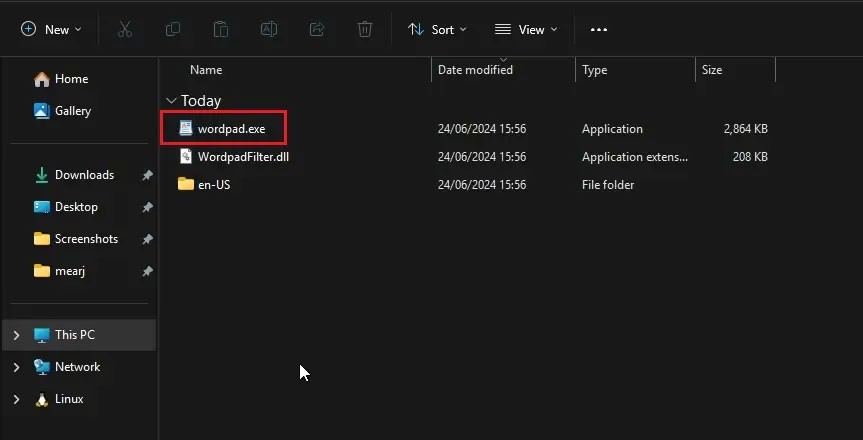Screen dimensions: 863x440
Task: Collapse the Today group chevron
Action: point(171,101)
